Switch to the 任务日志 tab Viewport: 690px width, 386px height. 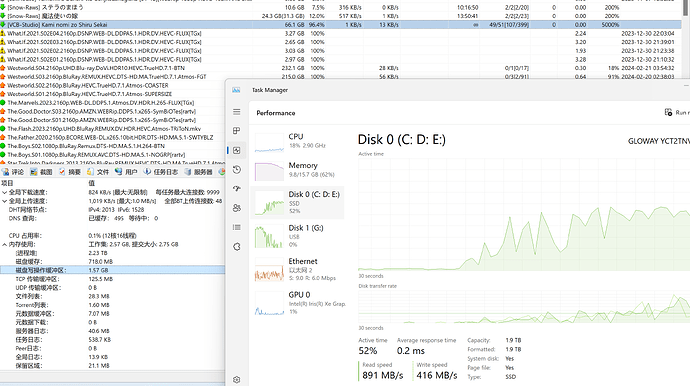pyautogui.click(x=161, y=172)
